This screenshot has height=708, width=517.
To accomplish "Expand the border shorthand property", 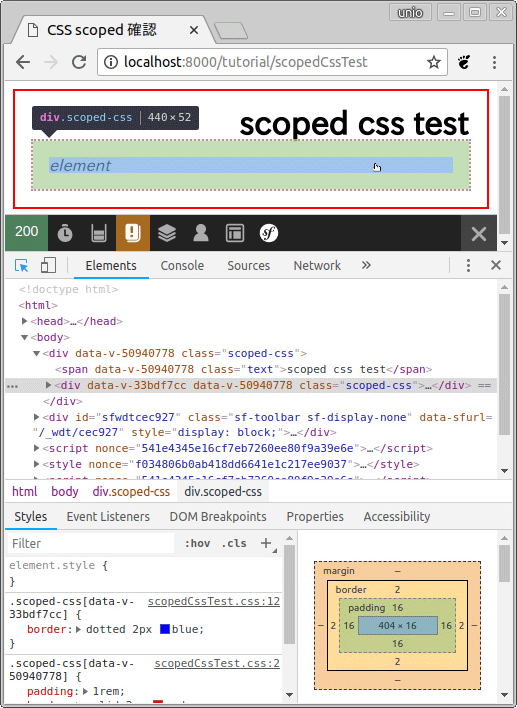I will [78, 629].
